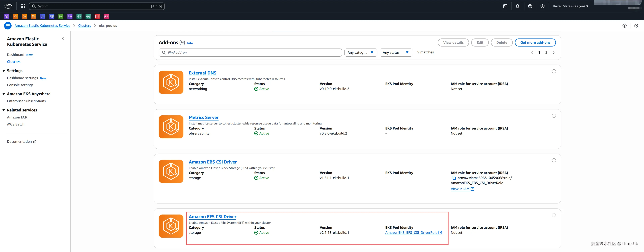Click the Get more add-ons button
Screen dimensions: 644x252
[x=535, y=42]
